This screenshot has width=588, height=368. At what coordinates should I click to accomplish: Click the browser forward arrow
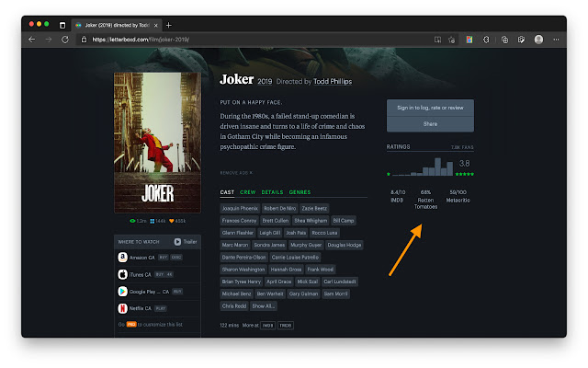point(49,40)
